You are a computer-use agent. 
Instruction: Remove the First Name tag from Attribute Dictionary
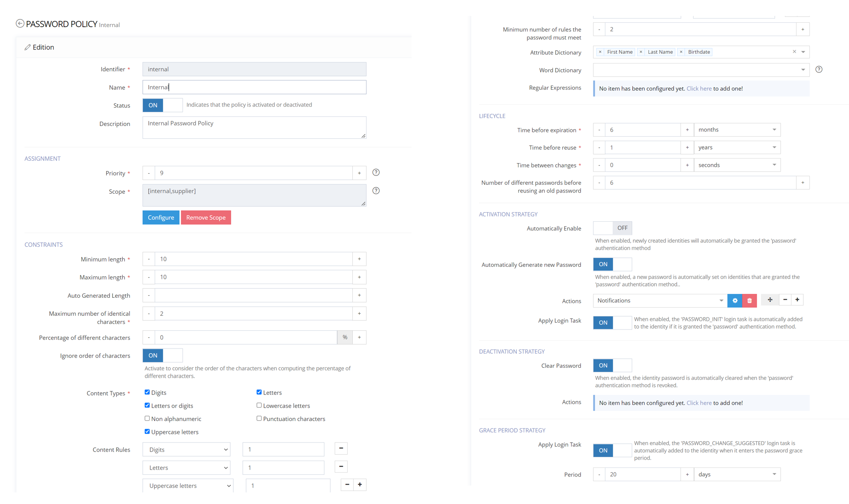pyautogui.click(x=600, y=52)
